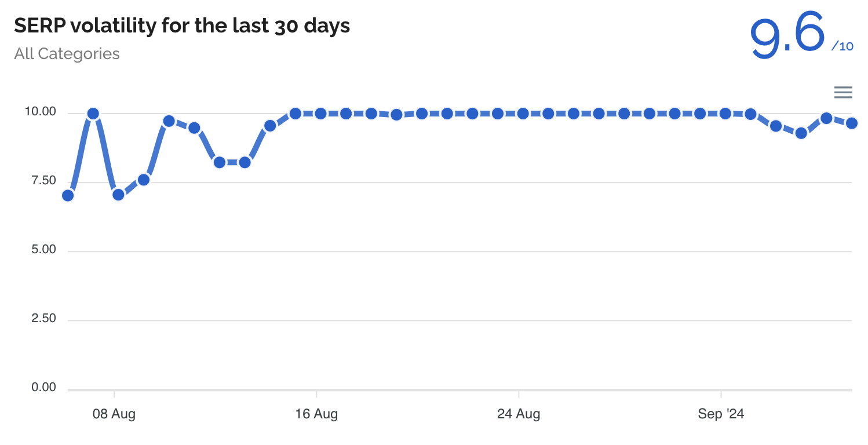868x445 pixels.
Task: Select the data point above 16 Aug
Action: click(320, 114)
